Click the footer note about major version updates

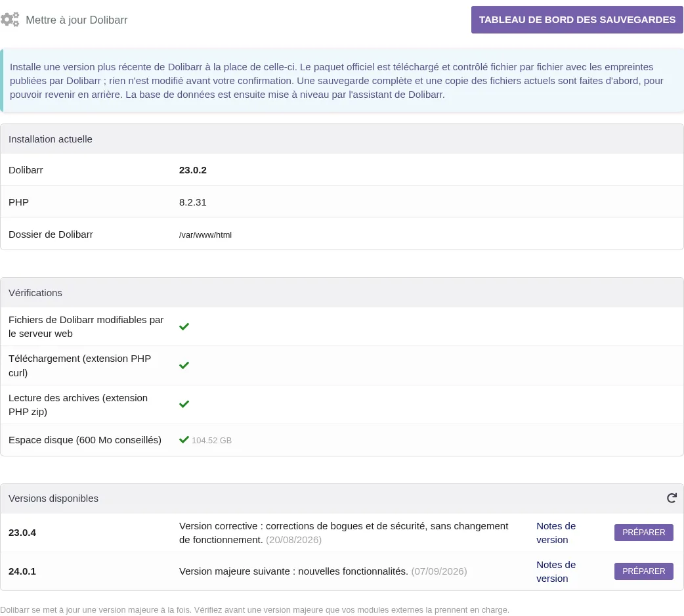point(254,610)
